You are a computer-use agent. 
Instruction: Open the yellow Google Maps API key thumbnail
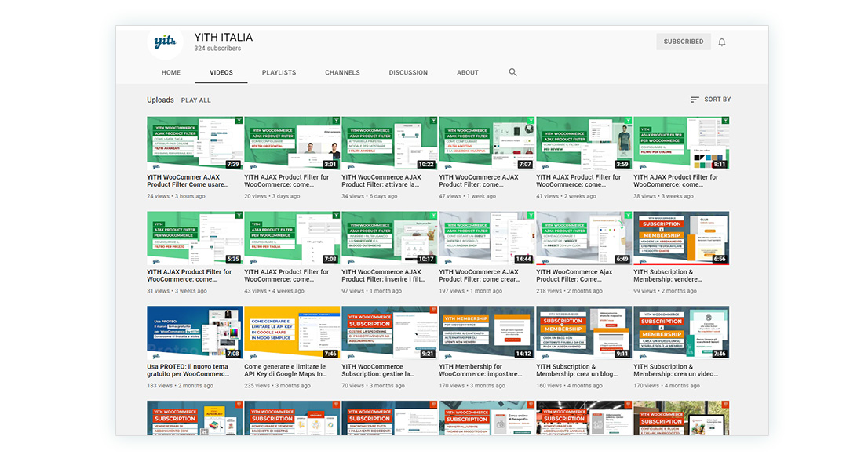click(x=292, y=333)
